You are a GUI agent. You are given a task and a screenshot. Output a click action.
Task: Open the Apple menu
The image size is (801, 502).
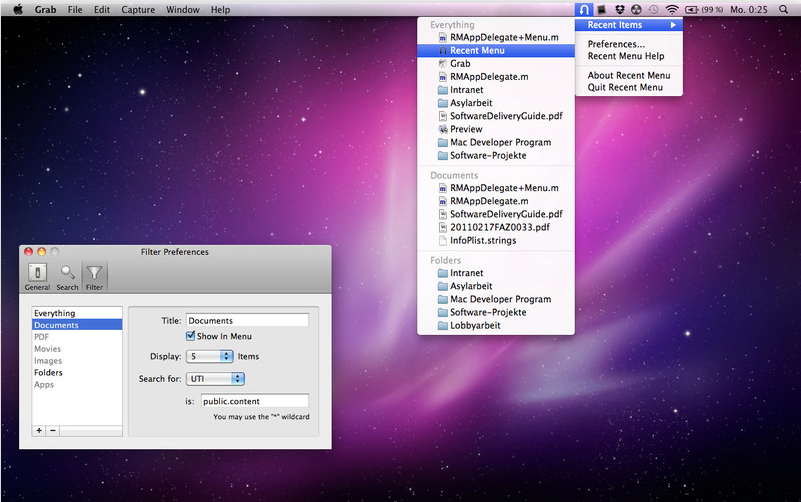18,9
